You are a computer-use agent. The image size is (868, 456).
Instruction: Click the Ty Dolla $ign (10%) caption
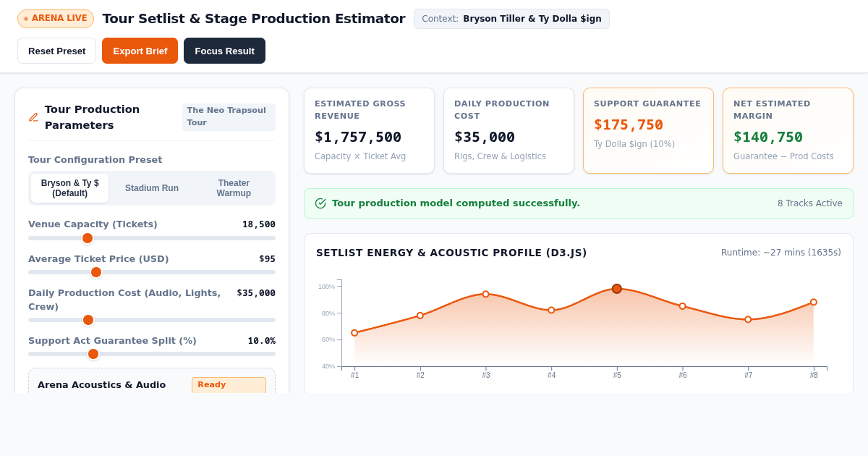634,144
